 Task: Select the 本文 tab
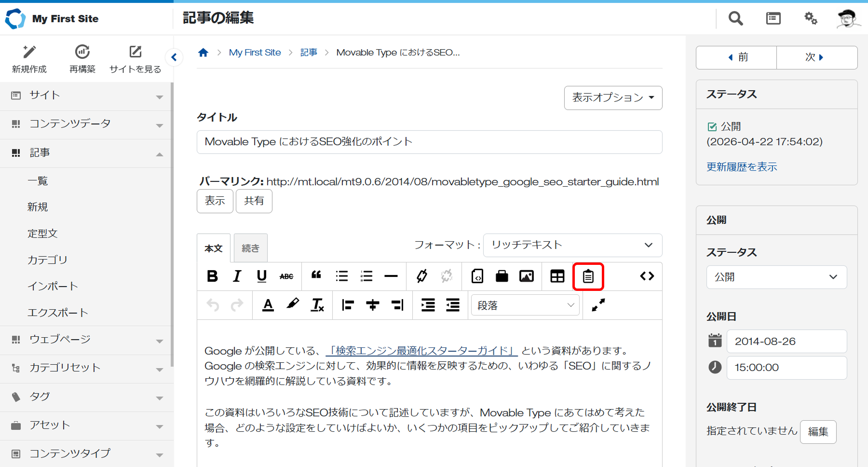[x=213, y=247]
